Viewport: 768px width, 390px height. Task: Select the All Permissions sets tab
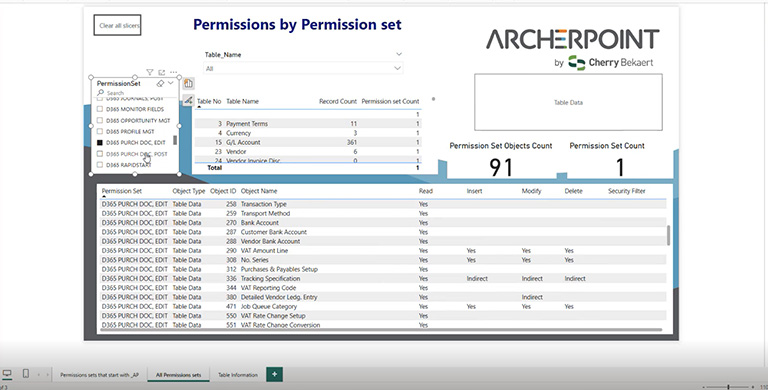[178, 375]
